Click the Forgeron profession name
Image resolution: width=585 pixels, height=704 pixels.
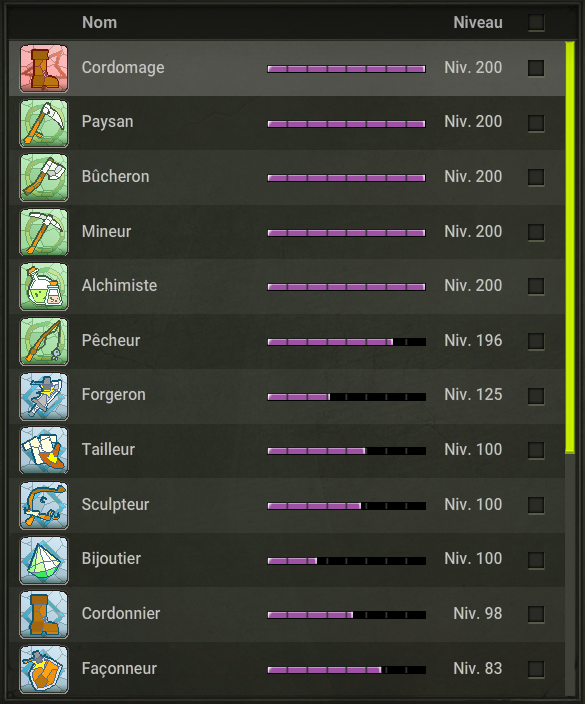[114, 395]
